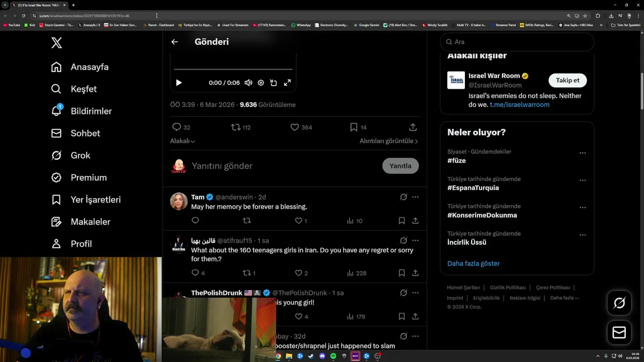This screenshot has width=644, height=362.
Task: Open Spotify from the taskbar
Action: [x=333, y=356]
